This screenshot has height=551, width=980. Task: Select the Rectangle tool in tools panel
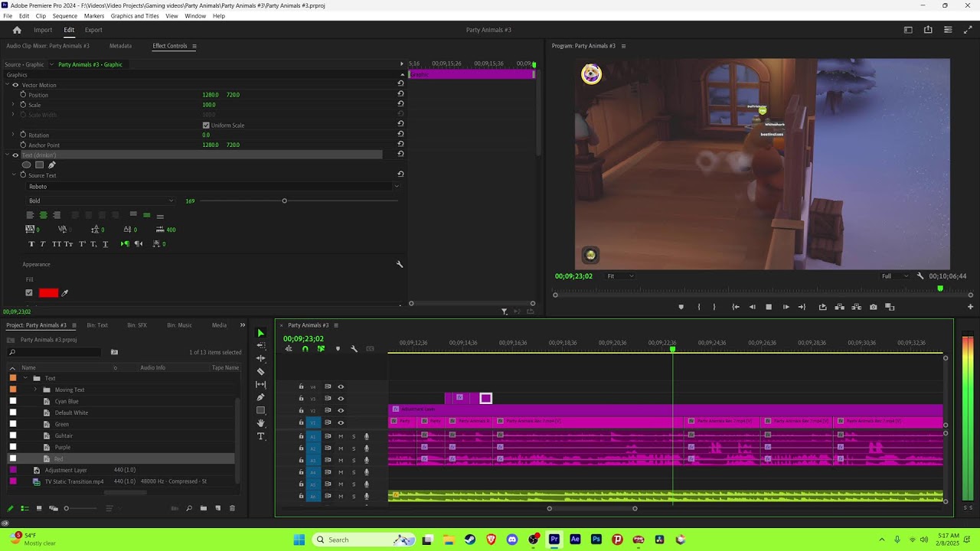tap(260, 410)
